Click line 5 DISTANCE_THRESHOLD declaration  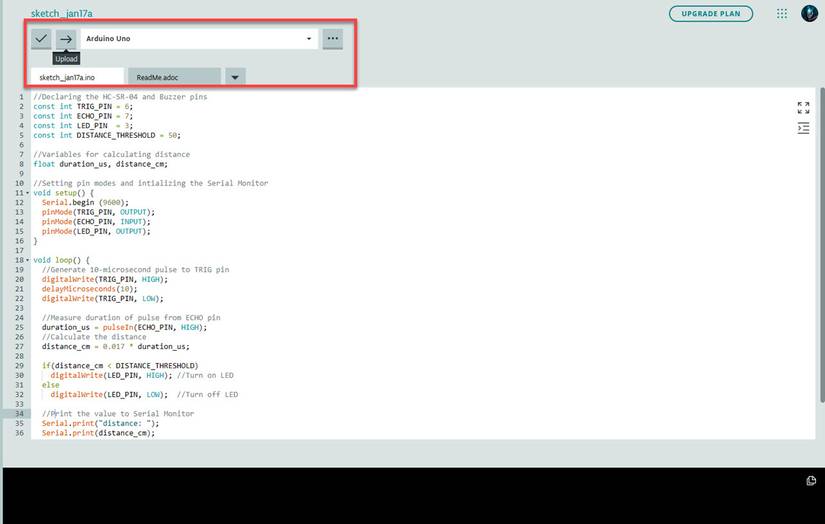pos(107,135)
